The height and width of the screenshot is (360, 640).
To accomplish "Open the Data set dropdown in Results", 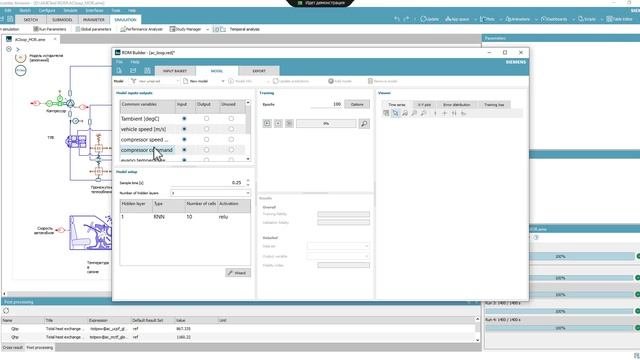I will pyautogui.click(x=338, y=246).
